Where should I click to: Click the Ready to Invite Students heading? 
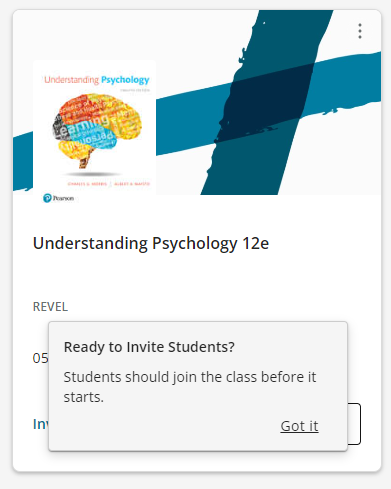(149, 347)
